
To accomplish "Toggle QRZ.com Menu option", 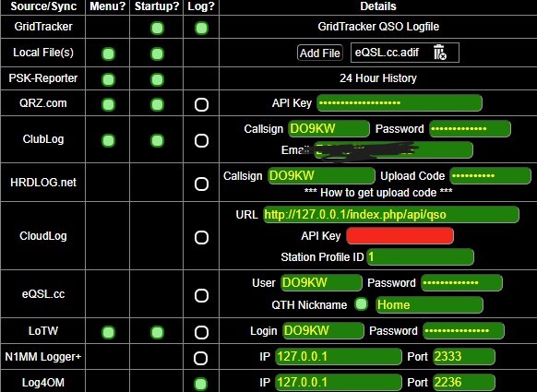I will point(108,104).
